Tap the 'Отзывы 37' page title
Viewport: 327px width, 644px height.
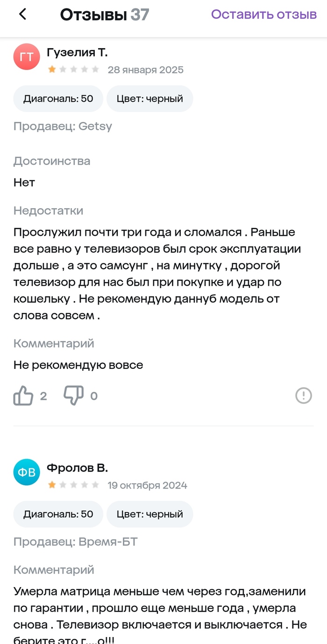(x=104, y=14)
